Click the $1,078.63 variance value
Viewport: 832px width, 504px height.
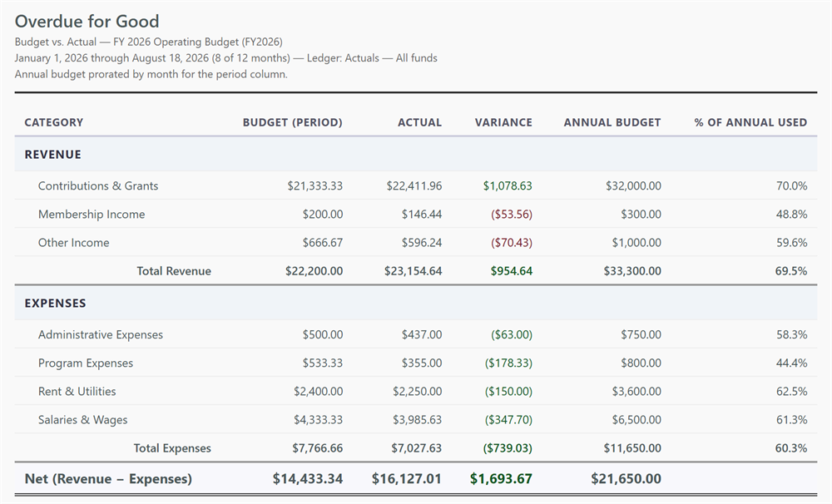508,185
